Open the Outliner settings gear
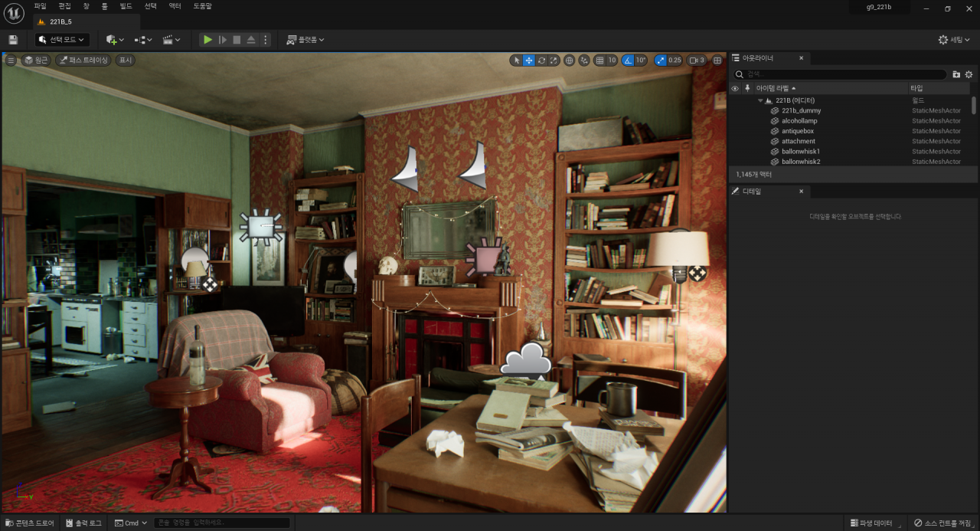The height and width of the screenshot is (531, 980). tap(969, 74)
